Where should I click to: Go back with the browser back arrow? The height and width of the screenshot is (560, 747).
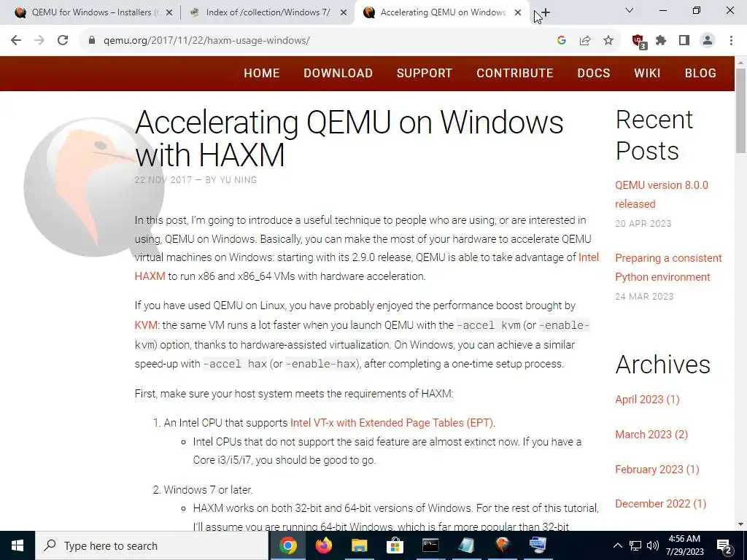pos(16,41)
